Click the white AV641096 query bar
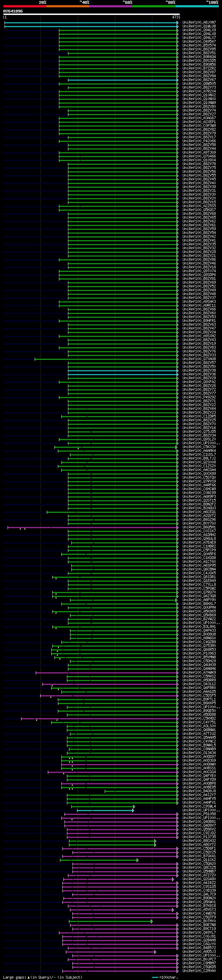The image size is (222, 980). tap(92, 14)
